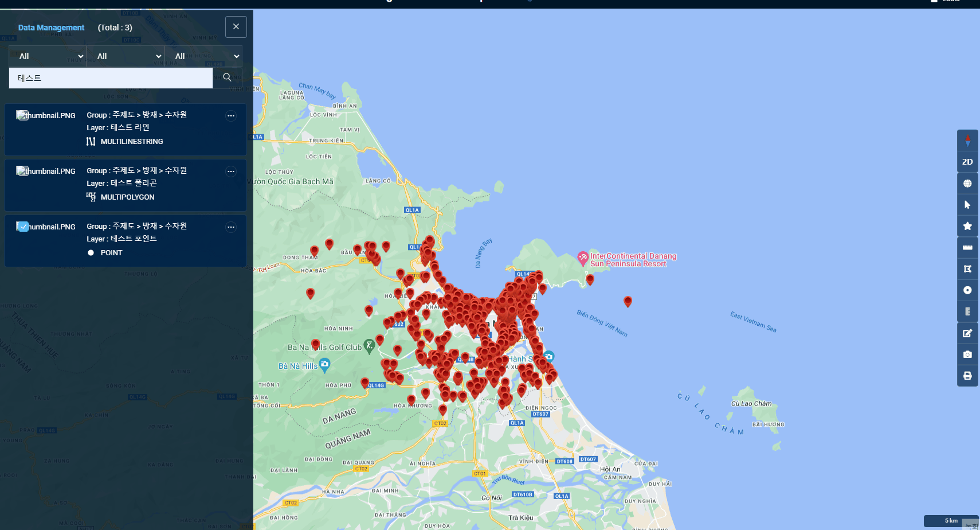
Task: Click the MULTIPOLYGON label
Action: click(127, 197)
